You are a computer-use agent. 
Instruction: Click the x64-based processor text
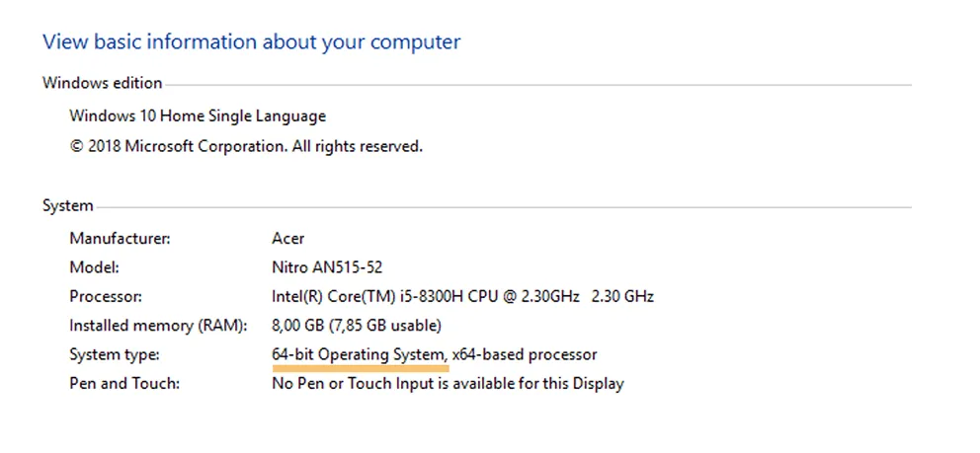[x=525, y=354]
